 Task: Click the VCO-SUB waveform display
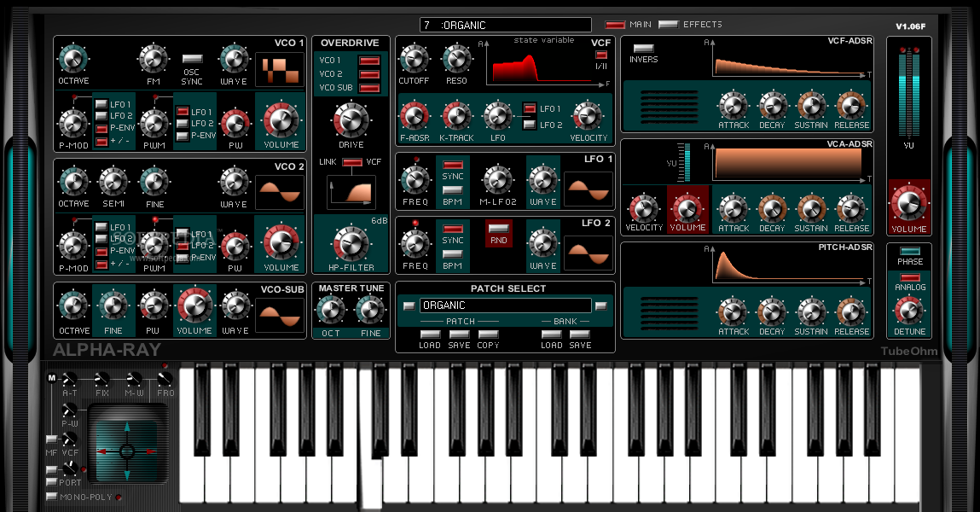click(280, 315)
